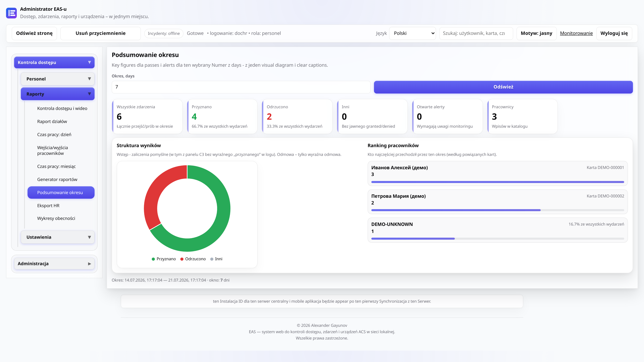
Task: Select Czas pracy: miesiąc report
Action: 57,166
